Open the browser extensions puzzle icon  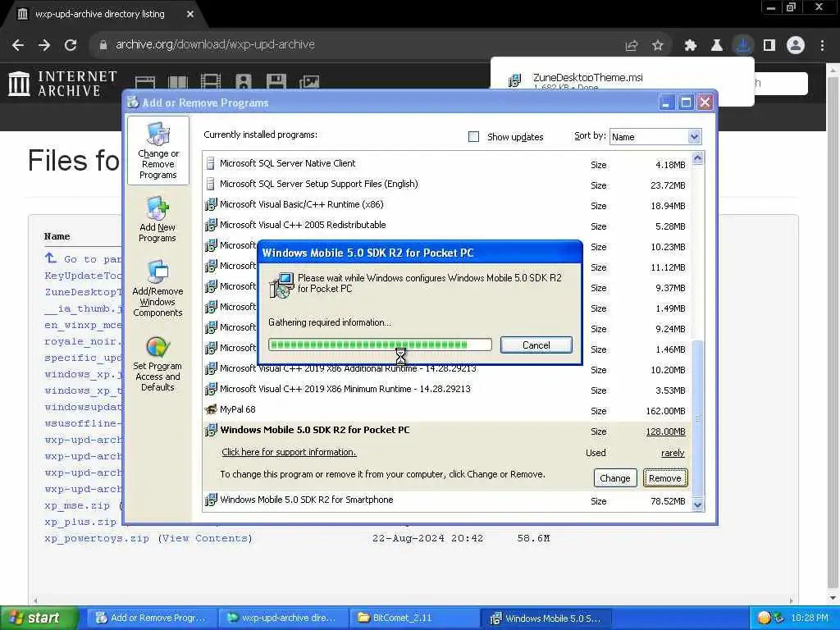coord(690,46)
